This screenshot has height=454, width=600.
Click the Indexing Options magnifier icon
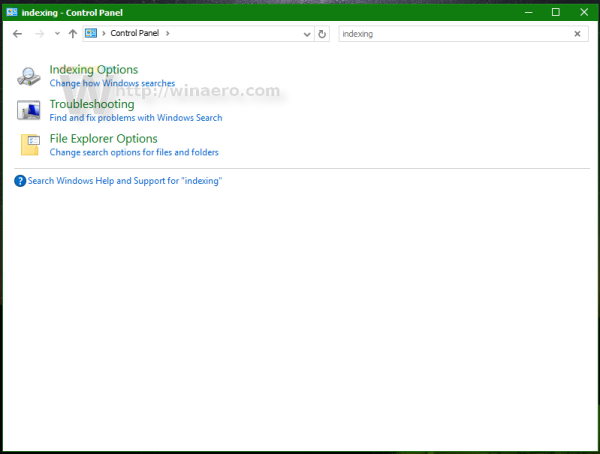tap(29, 76)
